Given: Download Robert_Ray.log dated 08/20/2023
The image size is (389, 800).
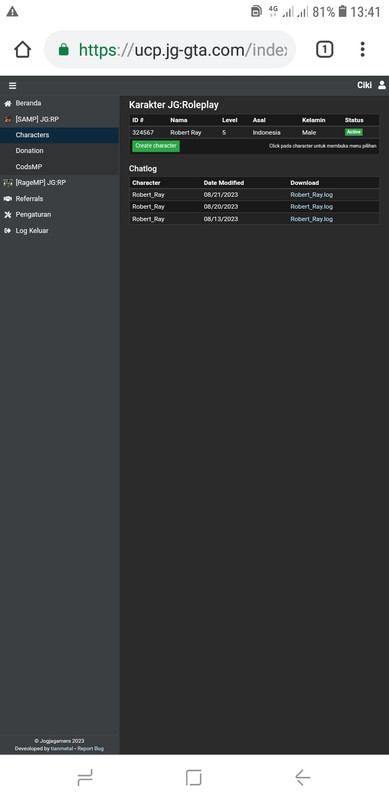Looking at the screenshot, I should tap(311, 207).
